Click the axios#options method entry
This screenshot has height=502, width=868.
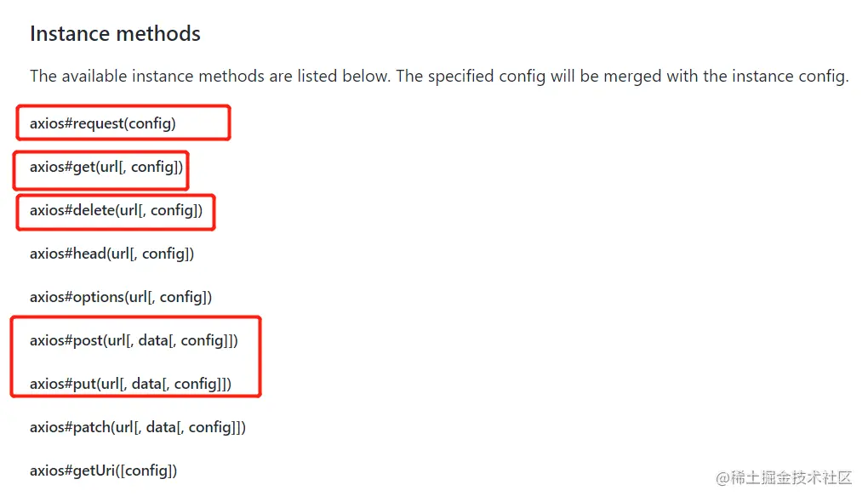(x=121, y=297)
